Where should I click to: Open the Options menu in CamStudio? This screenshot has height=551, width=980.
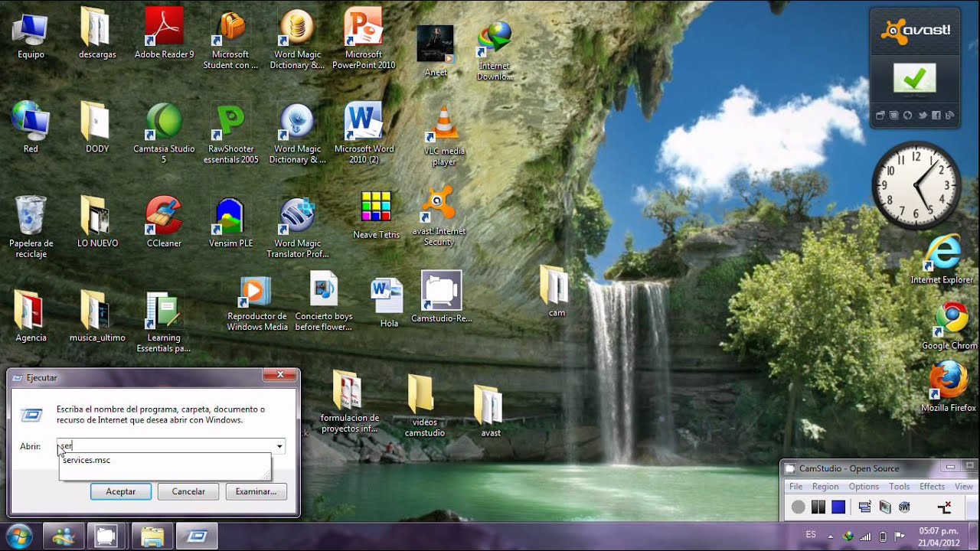click(864, 486)
